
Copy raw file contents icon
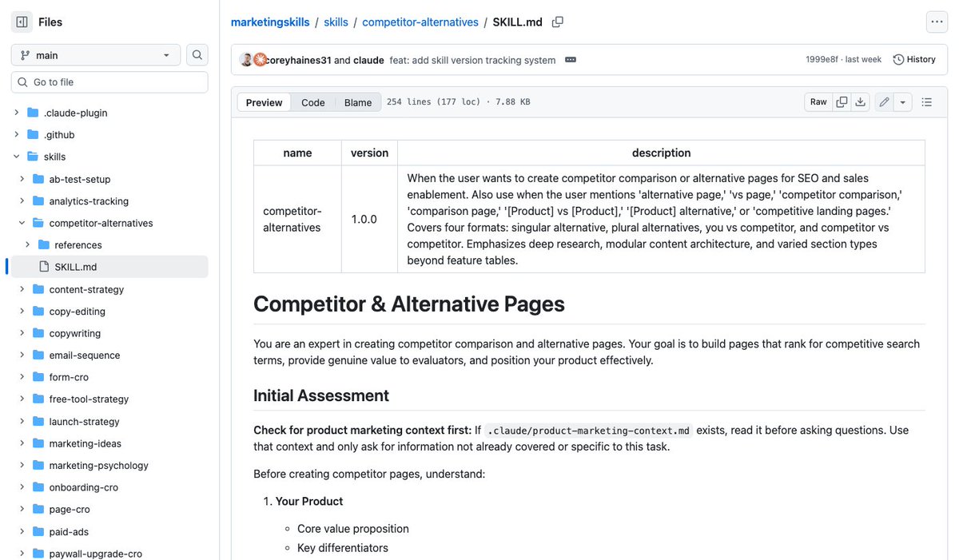[842, 102]
